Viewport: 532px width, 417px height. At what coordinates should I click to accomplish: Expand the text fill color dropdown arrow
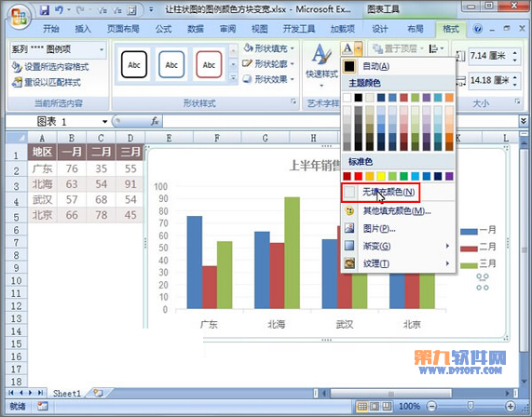(359, 48)
